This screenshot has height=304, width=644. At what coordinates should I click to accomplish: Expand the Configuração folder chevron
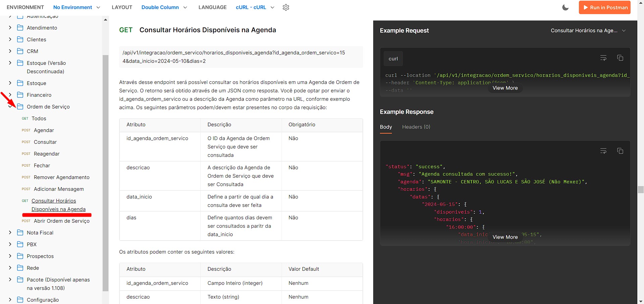10,300
